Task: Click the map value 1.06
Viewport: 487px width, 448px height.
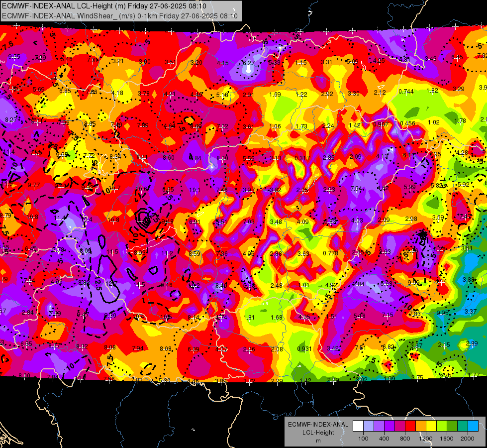Action: click(275, 126)
